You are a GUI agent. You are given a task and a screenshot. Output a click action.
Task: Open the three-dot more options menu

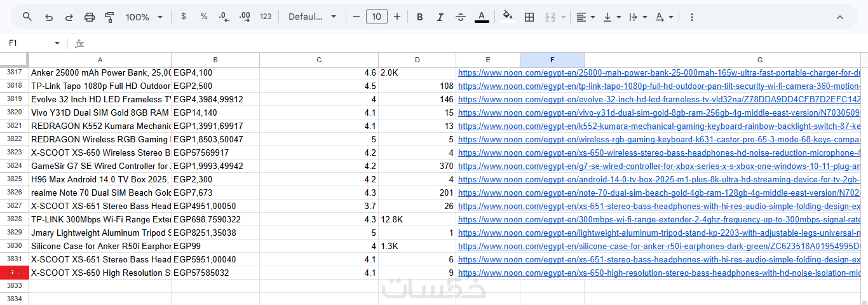(x=692, y=17)
